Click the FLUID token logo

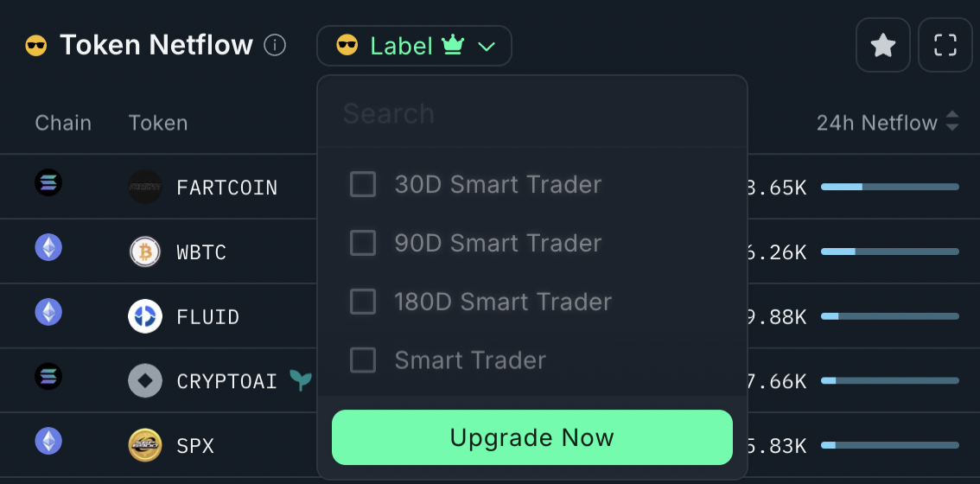pos(145,316)
